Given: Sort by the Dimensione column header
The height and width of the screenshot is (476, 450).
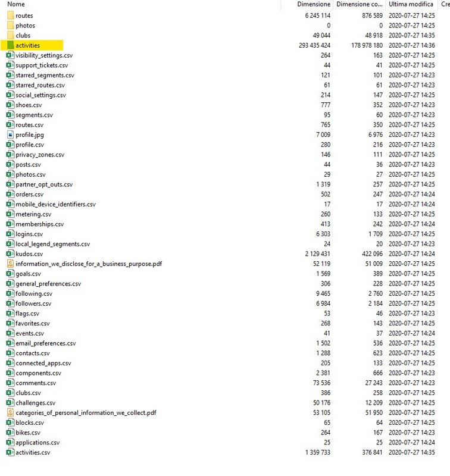Looking at the screenshot, I should click(314, 4).
